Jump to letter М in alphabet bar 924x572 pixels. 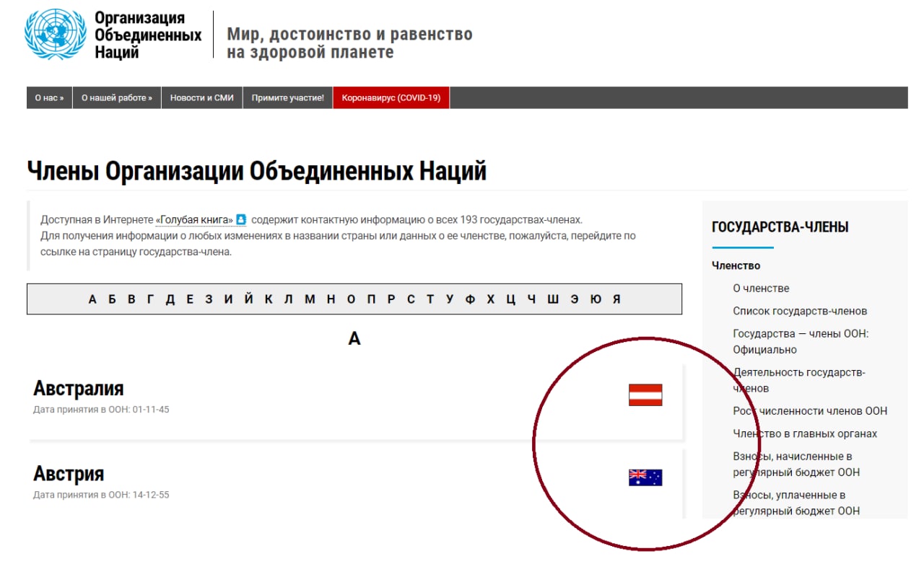310,299
